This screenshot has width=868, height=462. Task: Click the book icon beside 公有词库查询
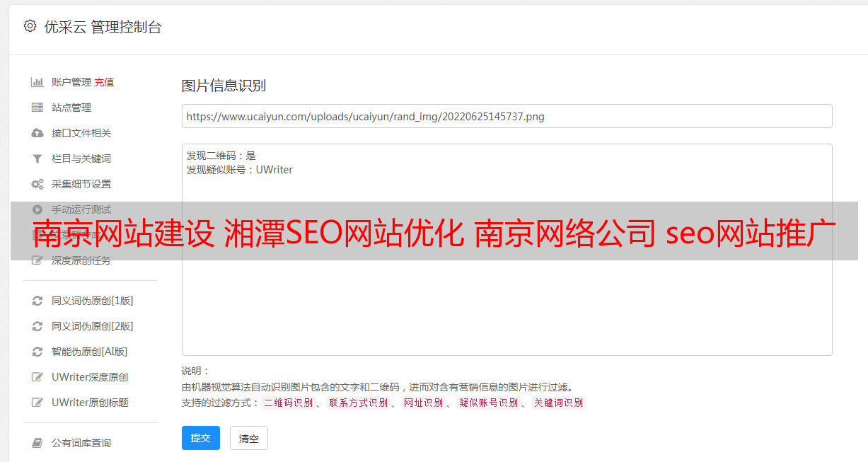[x=37, y=443]
